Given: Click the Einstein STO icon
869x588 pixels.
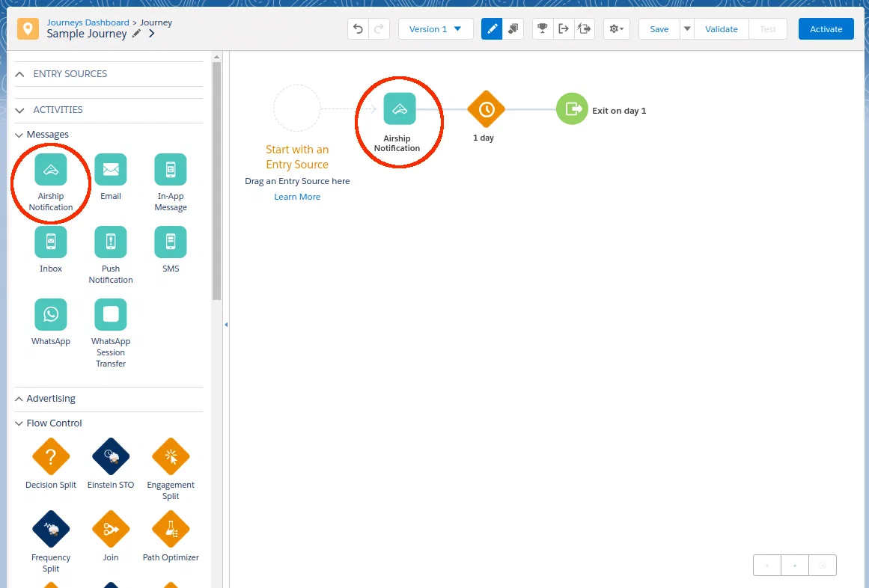Looking at the screenshot, I should click(111, 456).
